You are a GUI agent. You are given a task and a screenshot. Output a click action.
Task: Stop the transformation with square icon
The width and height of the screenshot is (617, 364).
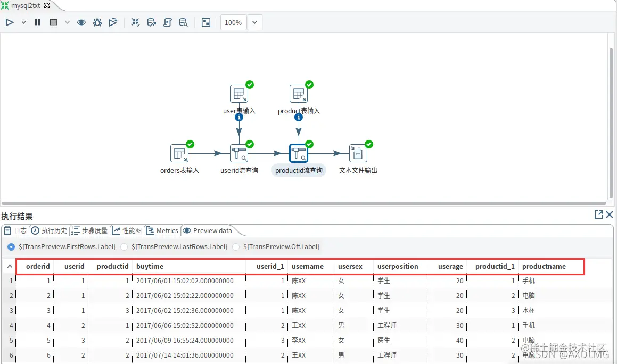[54, 22]
